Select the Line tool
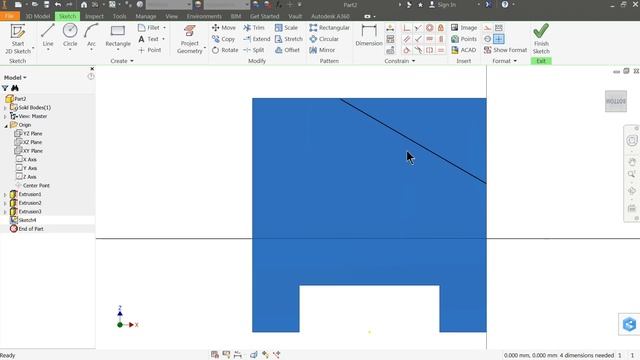This screenshot has height=360, width=640. [48, 37]
